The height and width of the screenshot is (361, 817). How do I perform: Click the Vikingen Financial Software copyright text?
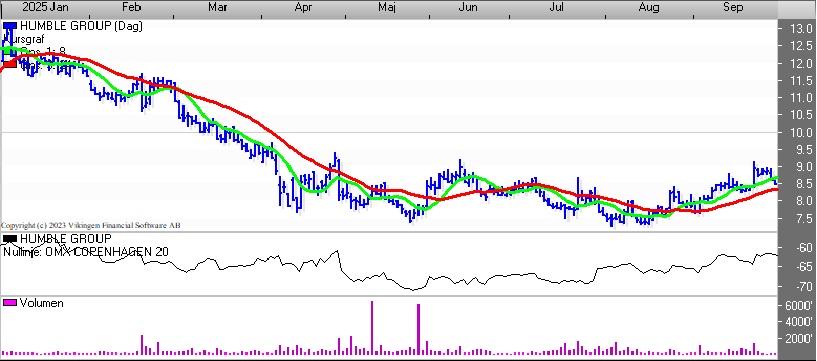point(91,226)
